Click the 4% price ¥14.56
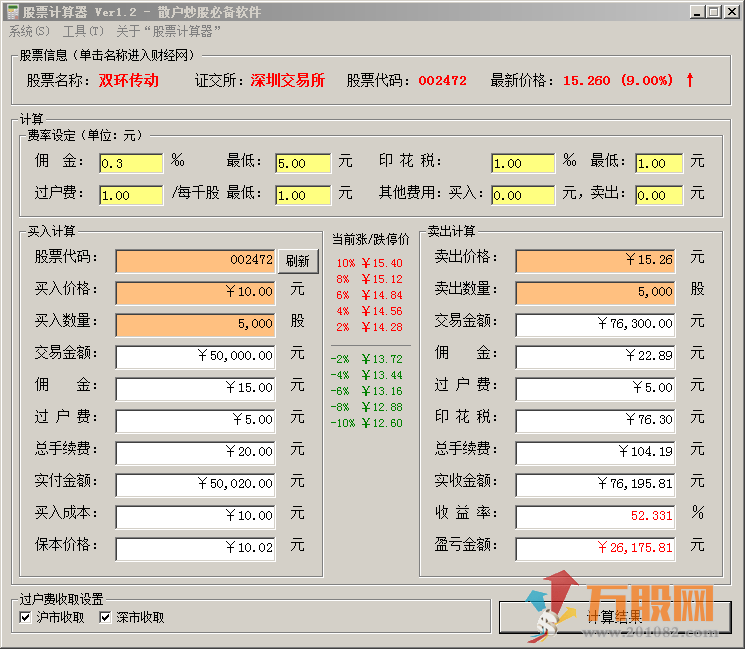 [382, 311]
